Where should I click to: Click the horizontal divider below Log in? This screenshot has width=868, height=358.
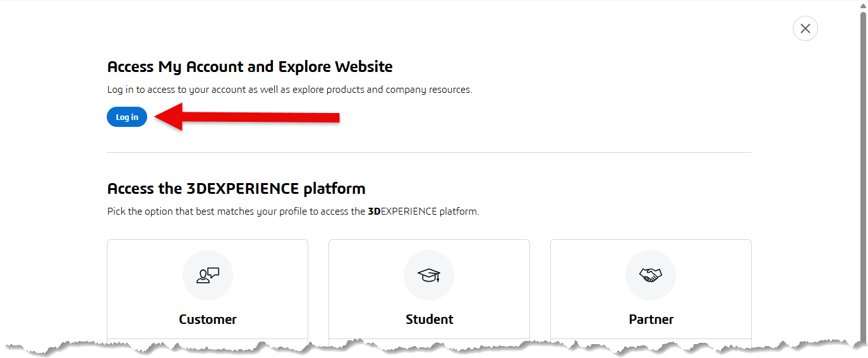click(x=429, y=152)
